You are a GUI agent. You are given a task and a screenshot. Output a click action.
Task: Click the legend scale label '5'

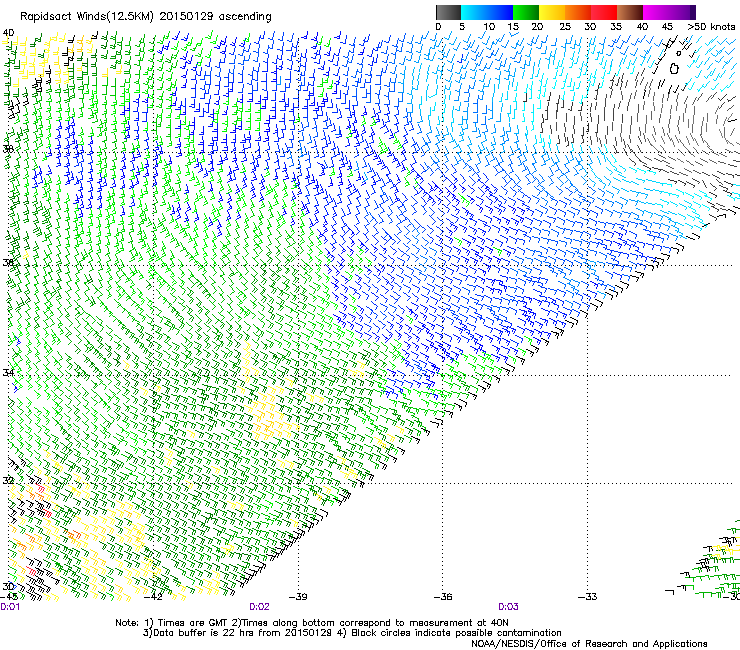tap(462, 26)
